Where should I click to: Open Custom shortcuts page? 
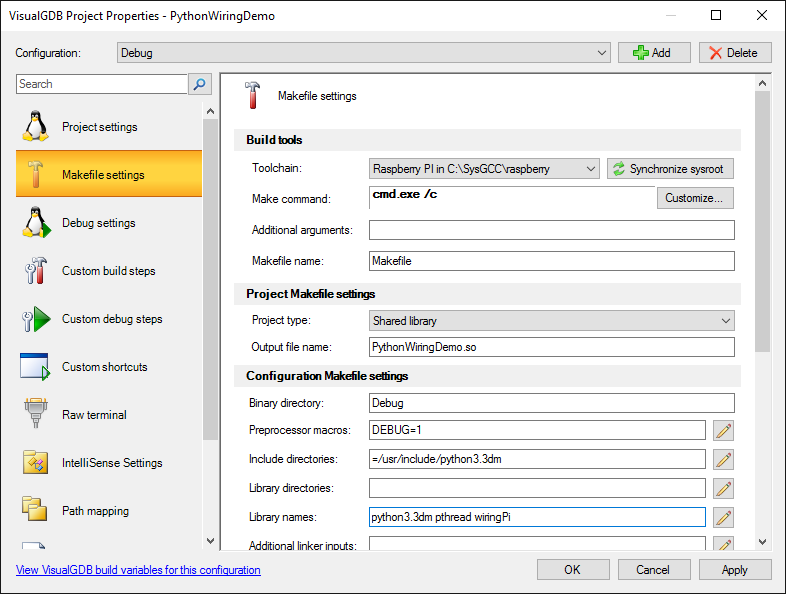(109, 366)
